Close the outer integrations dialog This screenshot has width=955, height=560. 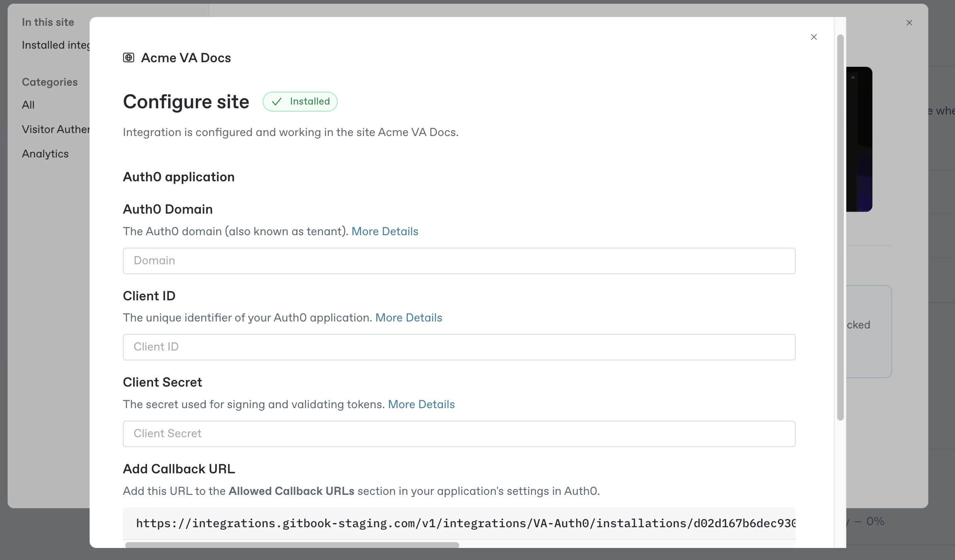pyautogui.click(x=909, y=23)
